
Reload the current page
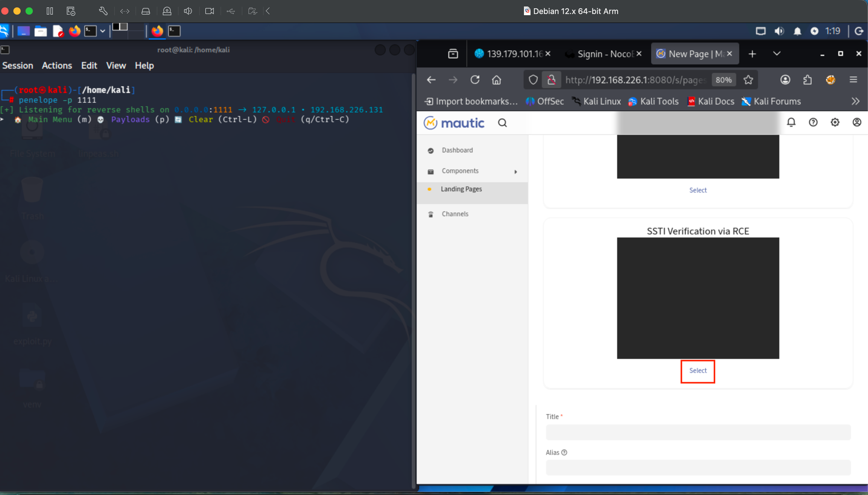pyautogui.click(x=475, y=80)
